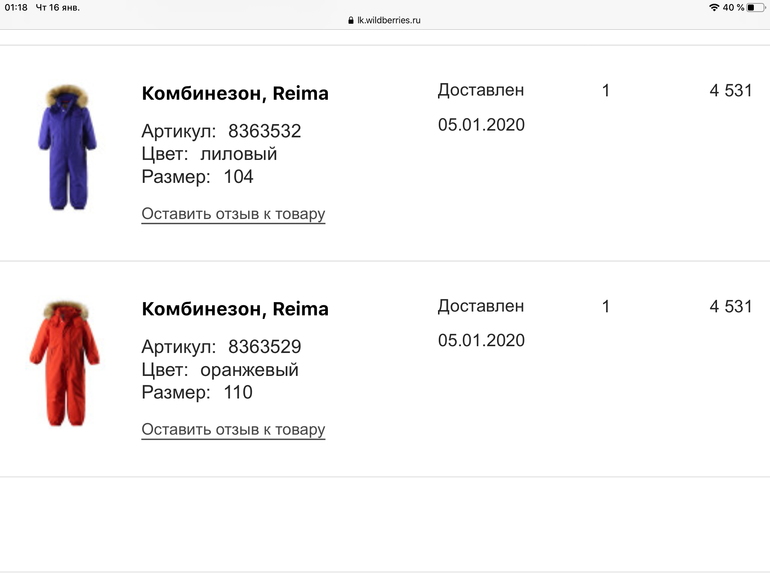Tap the date Чт 16 янв. in status bar

click(58, 7)
